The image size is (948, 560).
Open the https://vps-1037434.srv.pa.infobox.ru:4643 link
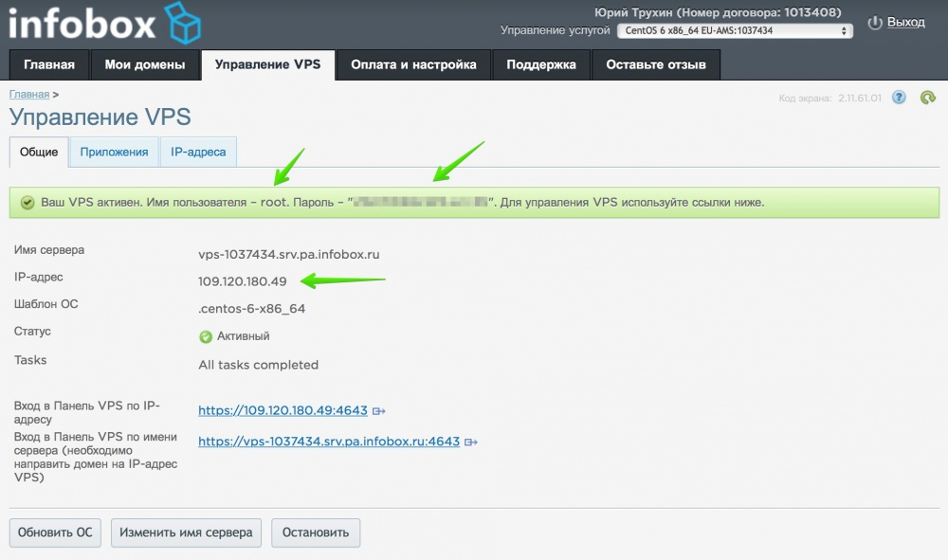pos(329,442)
